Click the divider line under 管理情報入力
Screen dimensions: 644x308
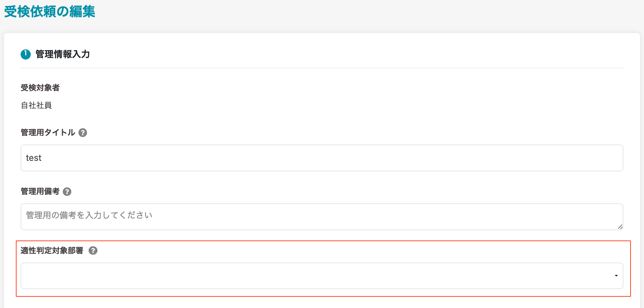(322, 68)
